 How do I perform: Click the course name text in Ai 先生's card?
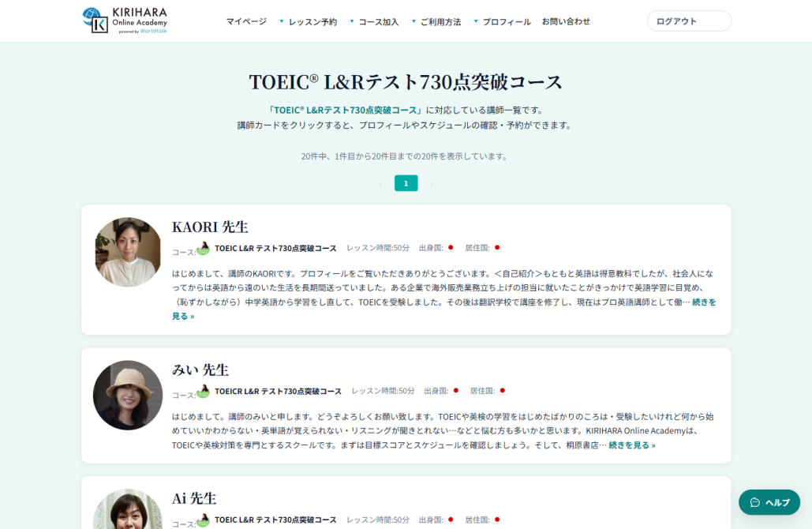pyautogui.click(x=275, y=520)
